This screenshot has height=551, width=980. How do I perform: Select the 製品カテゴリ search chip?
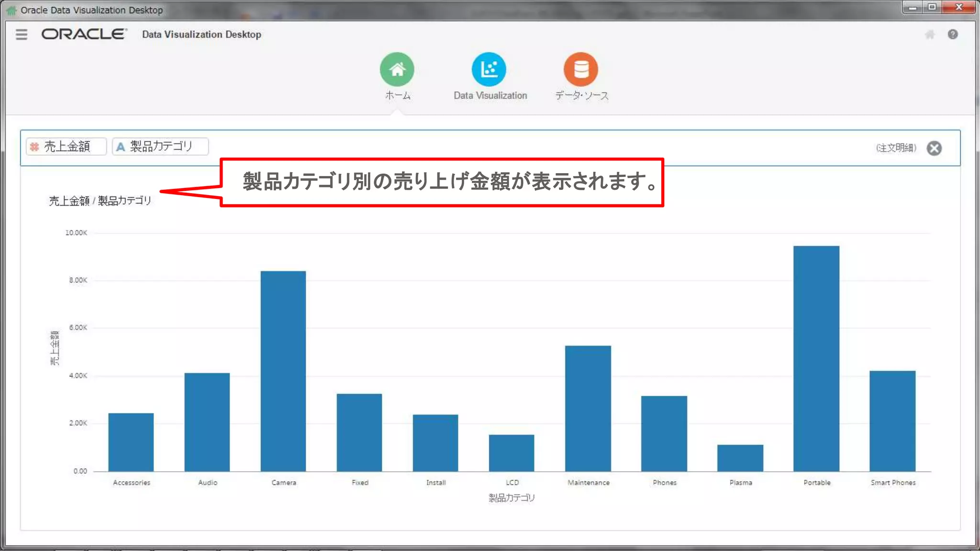tap(160, 146)
